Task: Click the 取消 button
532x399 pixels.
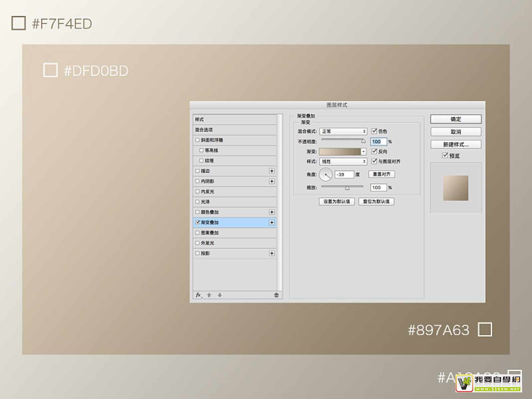Action: coord(456,132)
